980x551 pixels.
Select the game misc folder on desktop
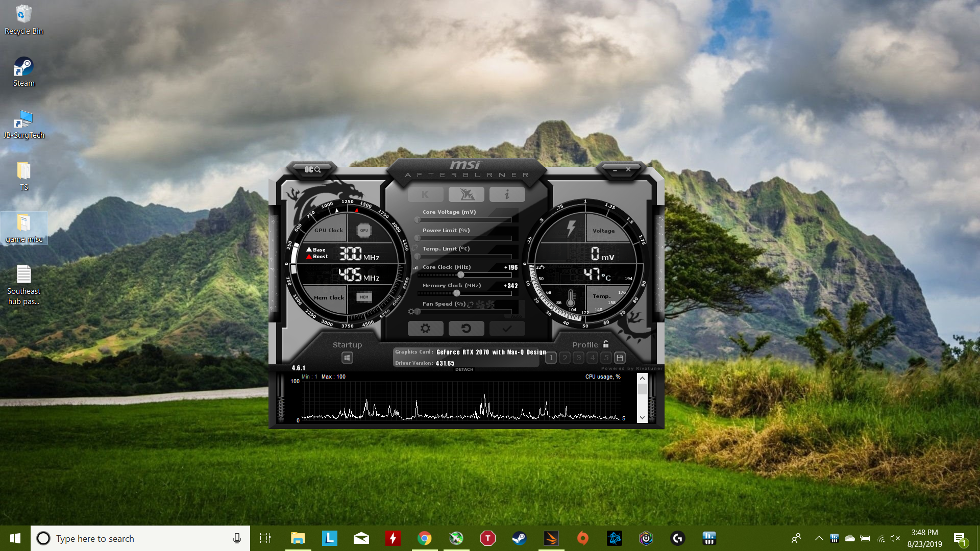(x=23, y=229)
